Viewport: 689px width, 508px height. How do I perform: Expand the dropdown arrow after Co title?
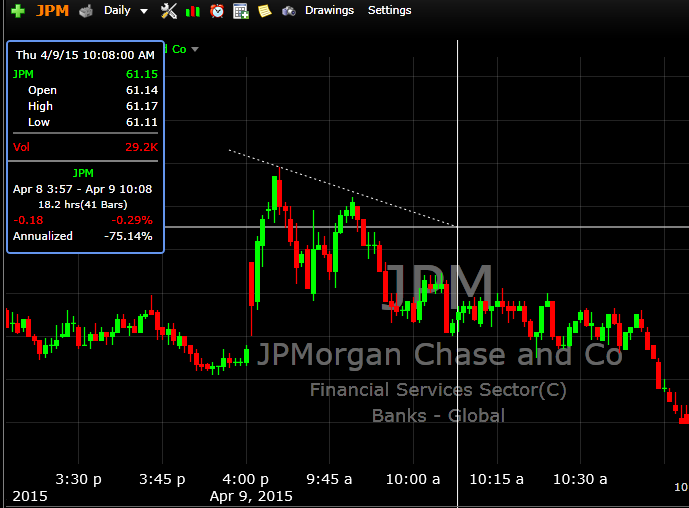click(x=195, y=49)
